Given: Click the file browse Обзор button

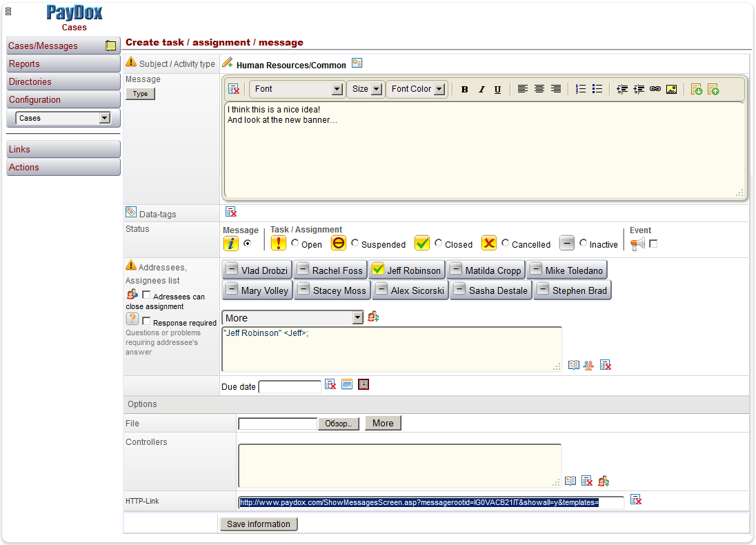Looking at the screenshot, I should coord(339,424).
